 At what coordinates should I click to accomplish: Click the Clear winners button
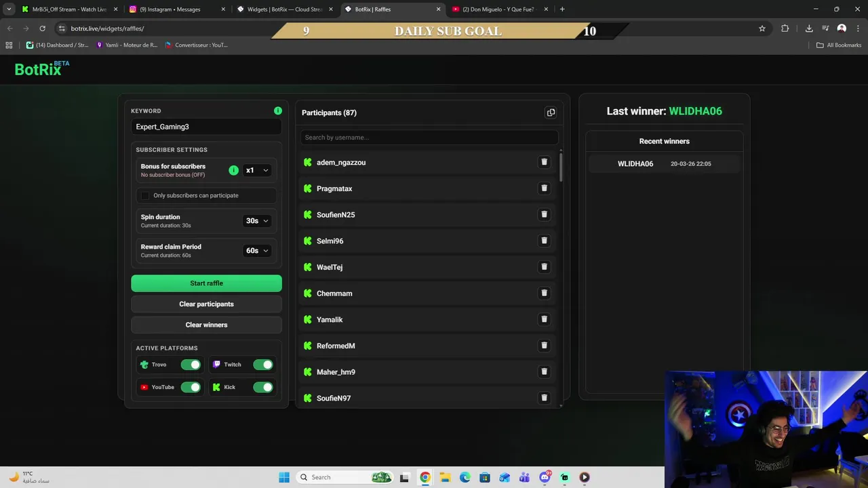click(206, 325)
